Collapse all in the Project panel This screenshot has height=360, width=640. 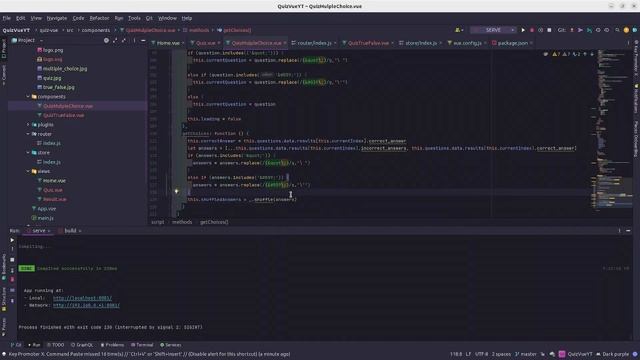[124, 40]
